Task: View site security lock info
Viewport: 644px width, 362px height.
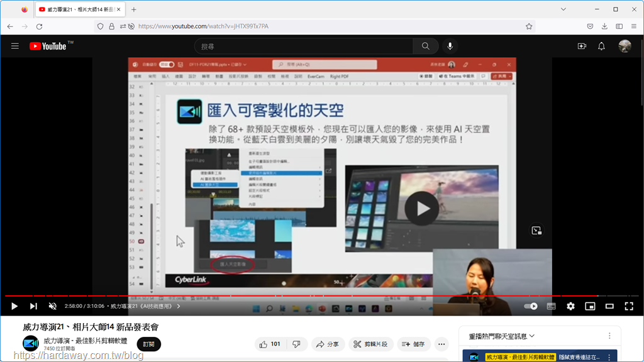Action: click(112, 26)
